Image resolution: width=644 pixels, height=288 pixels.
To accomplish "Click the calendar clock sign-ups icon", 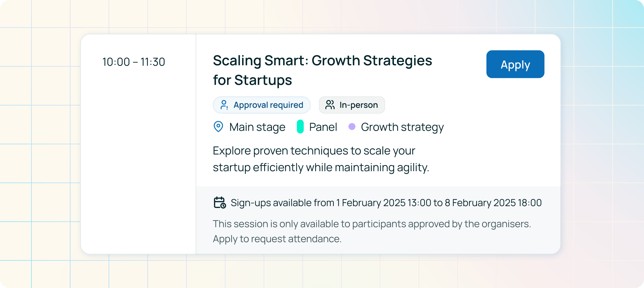I will (220, 202).
